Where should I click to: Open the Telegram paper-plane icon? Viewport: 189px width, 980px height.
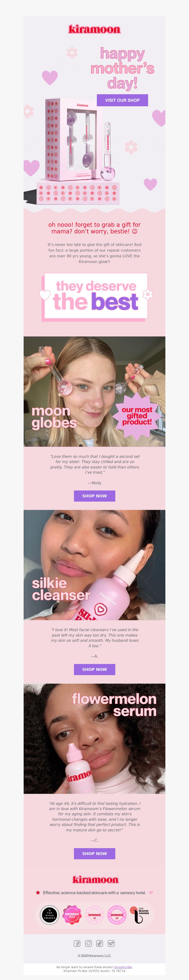111,943
